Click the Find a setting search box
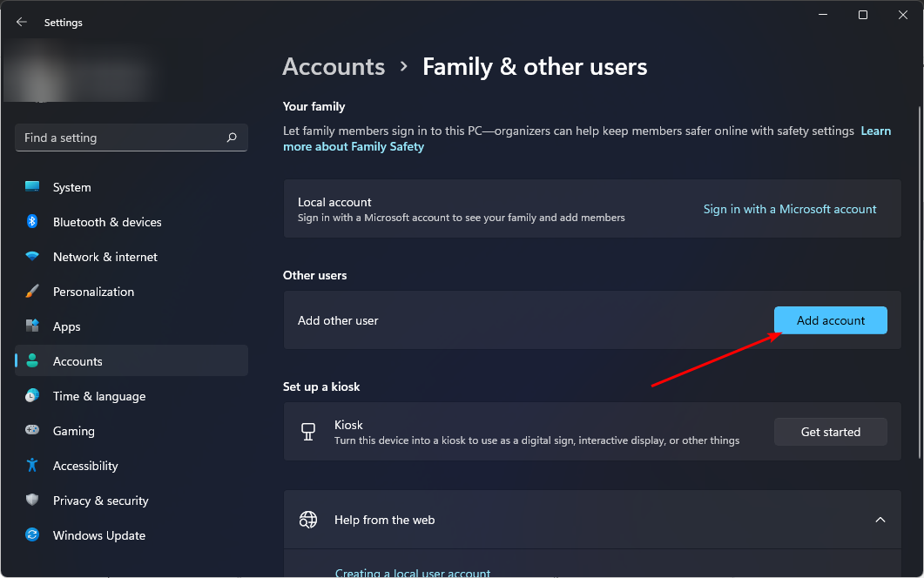The height and width of the screenshot is (578, 924). pyautogui.click(x=122, y=138)
